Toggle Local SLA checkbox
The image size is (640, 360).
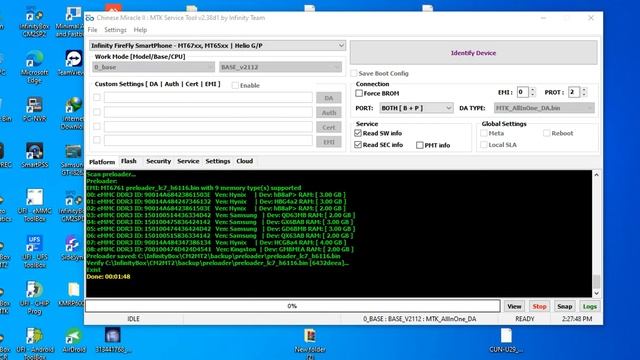pos(484,144)
